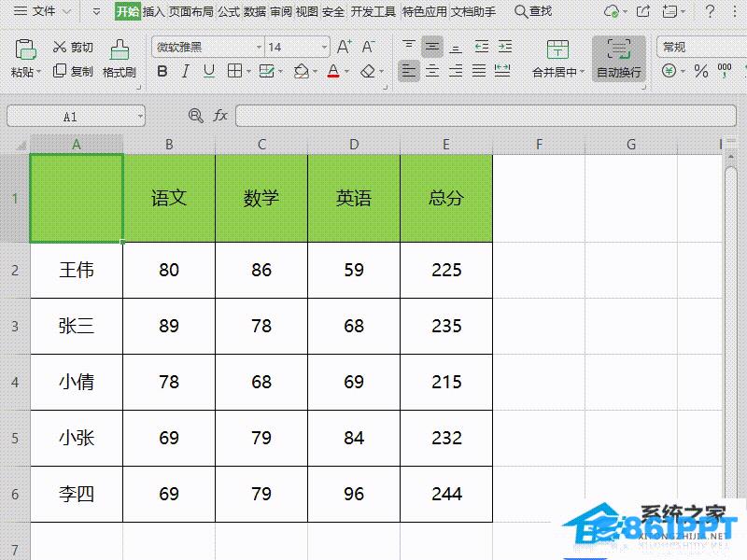Open the File (文件) menu
Viewport: 747px width, 560px height.
click(x=42, y=11)
